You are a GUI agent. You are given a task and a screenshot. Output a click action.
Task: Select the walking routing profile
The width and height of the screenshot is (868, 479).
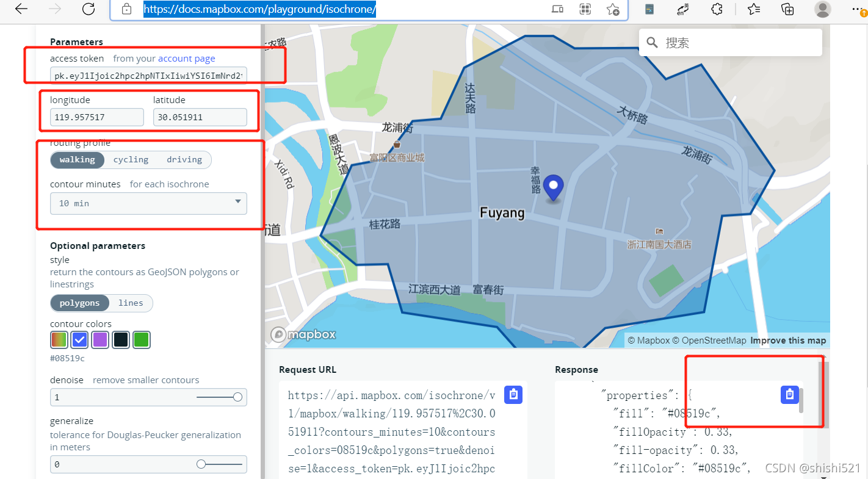click(x=77, y=160)
